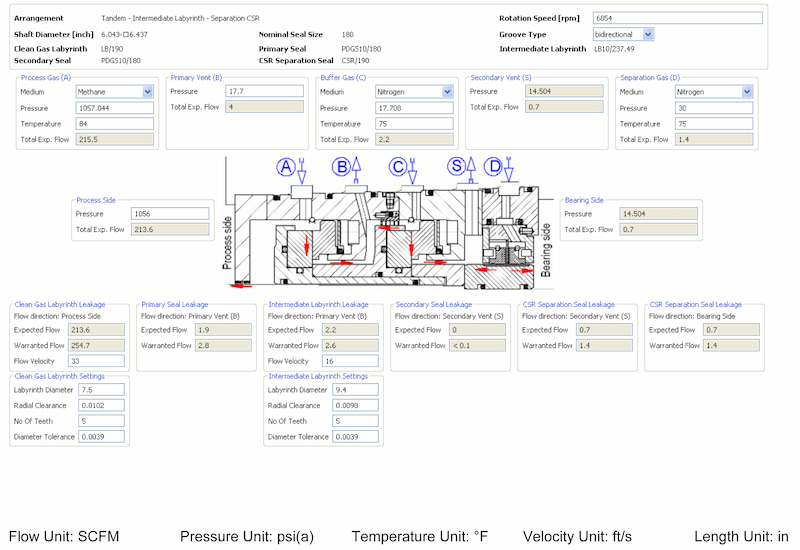800x550 pixels.
Task: Click CSR Bearing Side Warranted Flow field
Action: point(732,345)
